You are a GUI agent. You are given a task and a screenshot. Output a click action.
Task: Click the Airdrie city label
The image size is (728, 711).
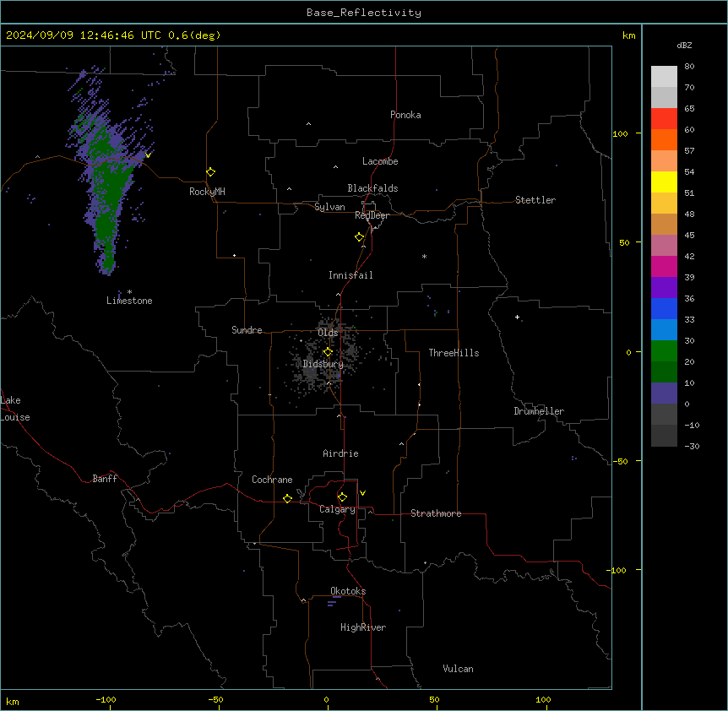pyautogui.click(x=341, y=453)
